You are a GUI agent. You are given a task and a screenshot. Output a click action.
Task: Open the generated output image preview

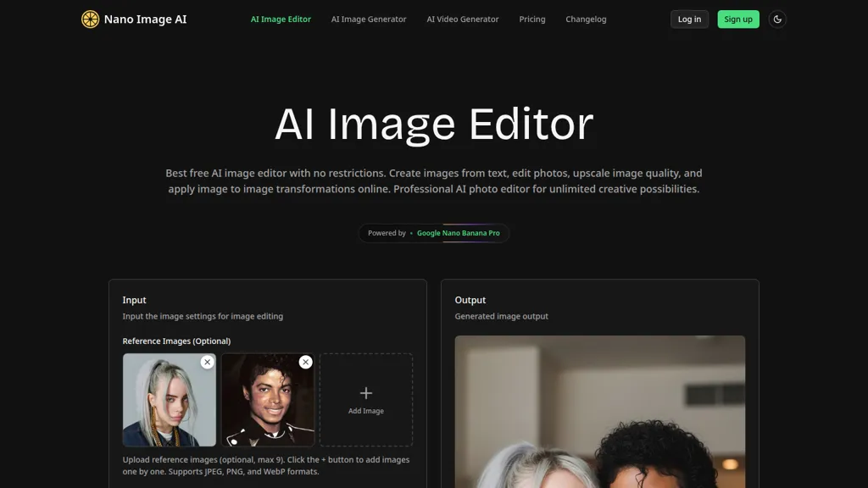[599, 412]
